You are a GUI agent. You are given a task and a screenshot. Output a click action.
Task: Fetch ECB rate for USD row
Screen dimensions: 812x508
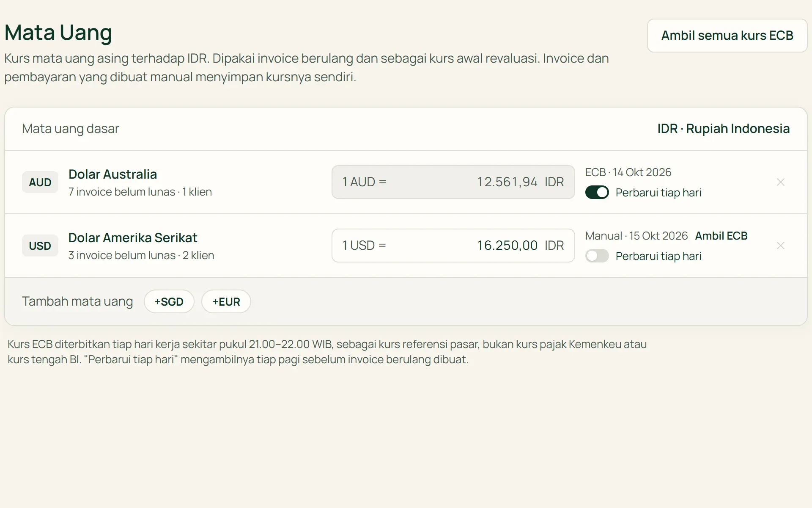(721, 236)
